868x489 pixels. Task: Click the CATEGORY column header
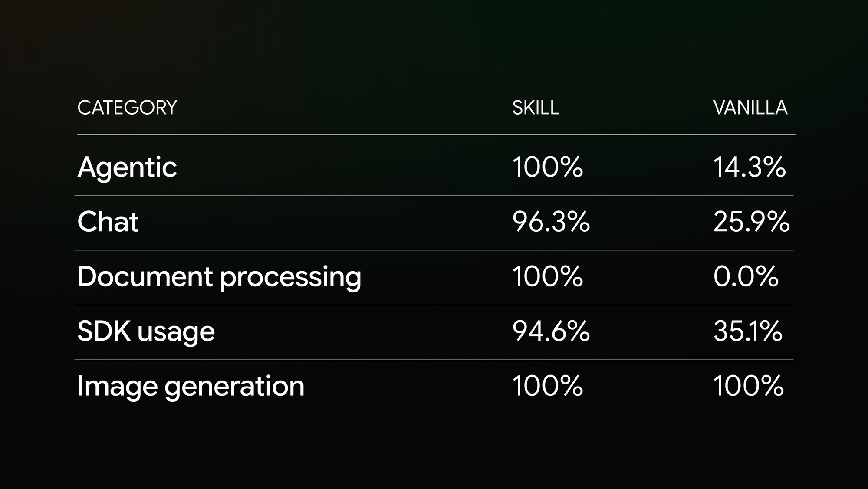tap(127, 108)
